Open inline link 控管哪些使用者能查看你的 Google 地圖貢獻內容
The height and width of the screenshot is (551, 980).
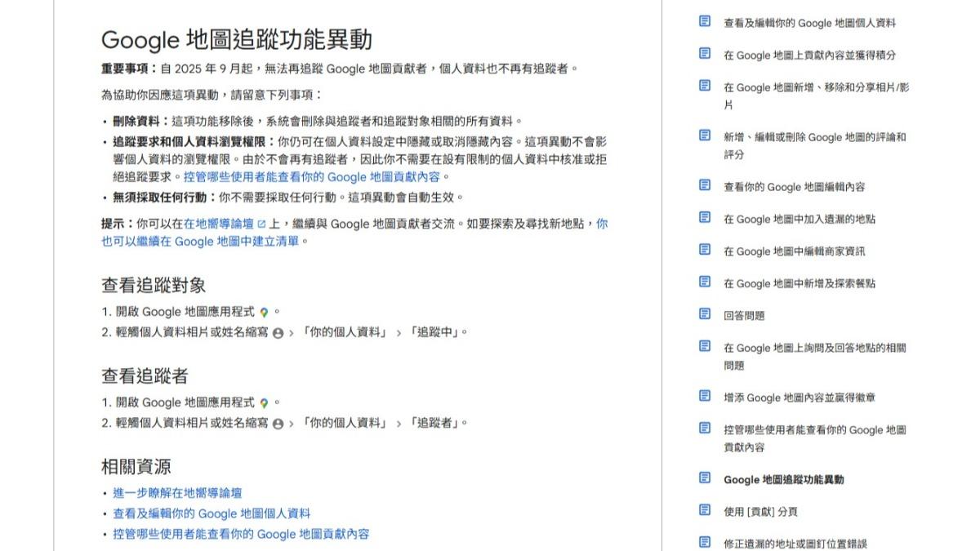pyautogui.click(x=310, y=176)
